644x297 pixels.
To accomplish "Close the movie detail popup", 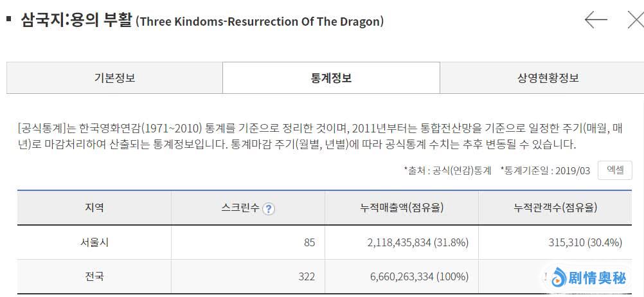I will (x=635, y=20).
